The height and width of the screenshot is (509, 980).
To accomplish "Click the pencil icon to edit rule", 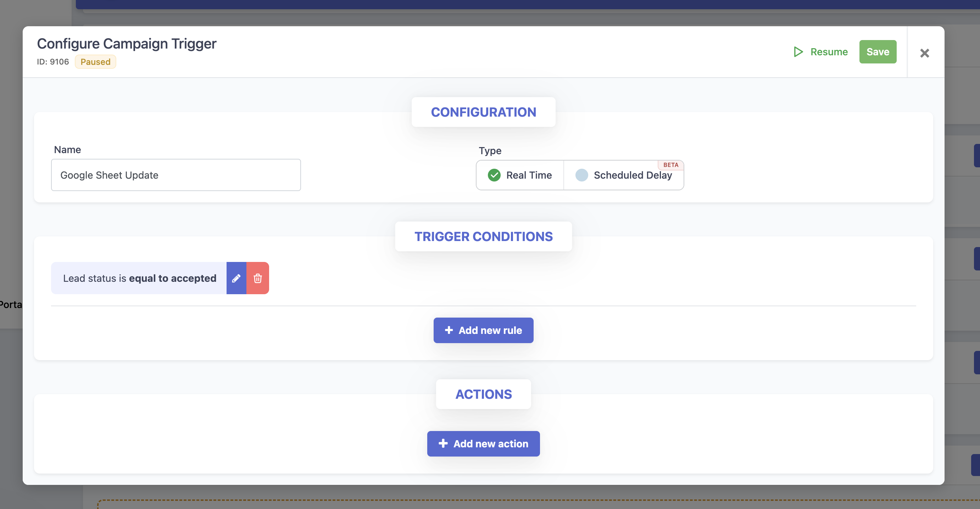I will click(236, 278).
